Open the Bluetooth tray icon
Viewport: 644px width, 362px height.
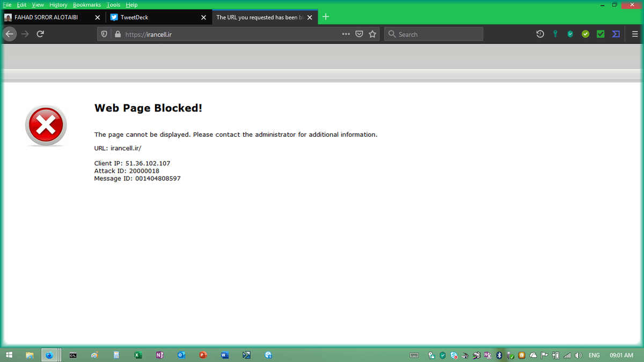(x=499, y=355)
